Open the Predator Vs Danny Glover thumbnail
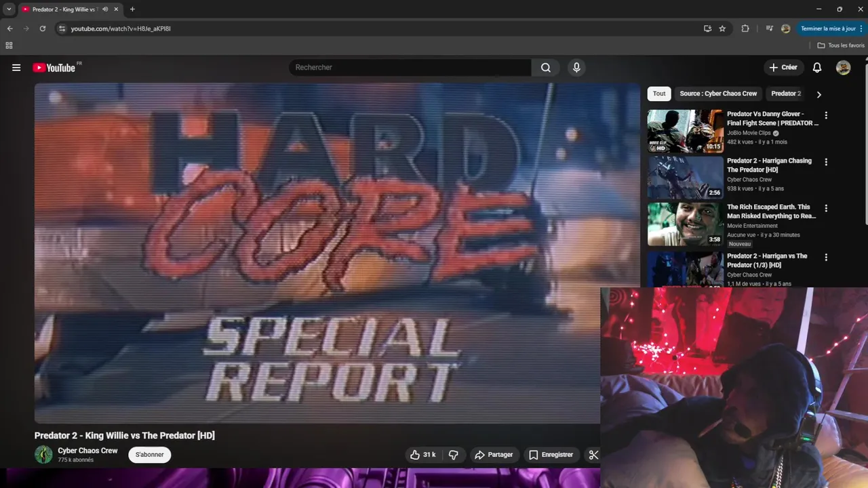The width and height of the screenshot is (868, 488). tap(685, 131)
